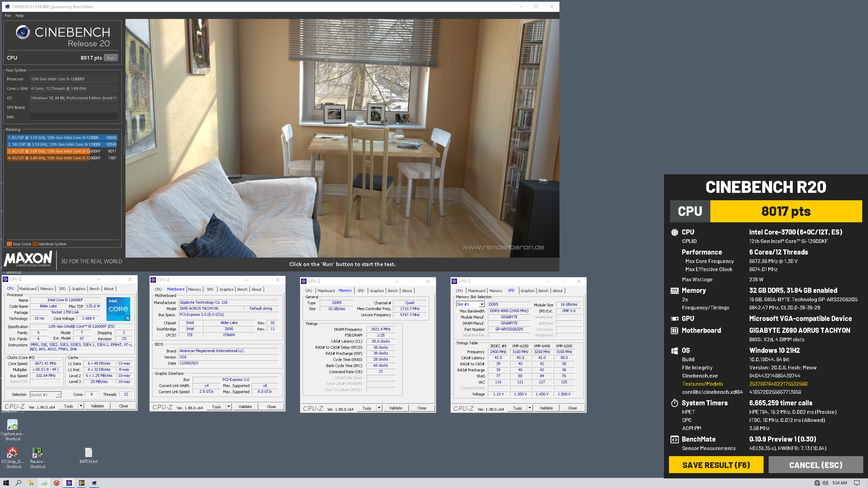The width and height of the screenshot is (868, 488).
Task: Click Close button in CPU-Z Memory window
Action: (x=422, y=408)
